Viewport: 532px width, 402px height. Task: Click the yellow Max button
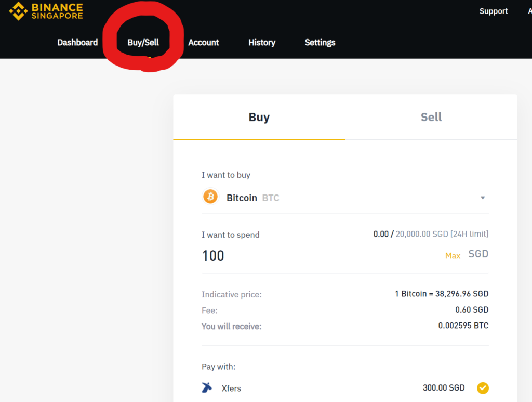click(453, 256)
